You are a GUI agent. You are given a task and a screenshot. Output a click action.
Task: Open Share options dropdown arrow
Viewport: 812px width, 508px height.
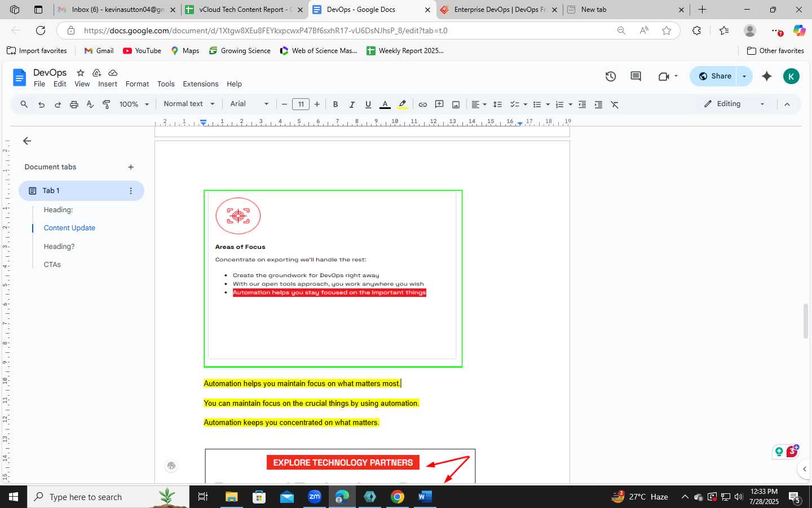[744, 76]
